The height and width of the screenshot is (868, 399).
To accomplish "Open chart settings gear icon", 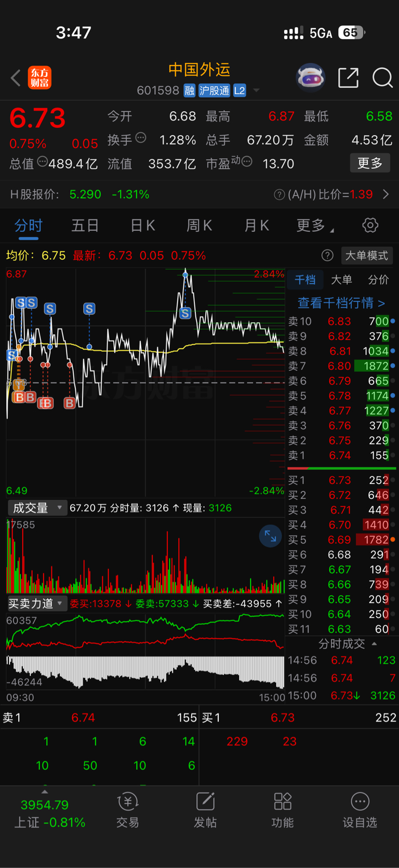I will click(x=370, y=226).
